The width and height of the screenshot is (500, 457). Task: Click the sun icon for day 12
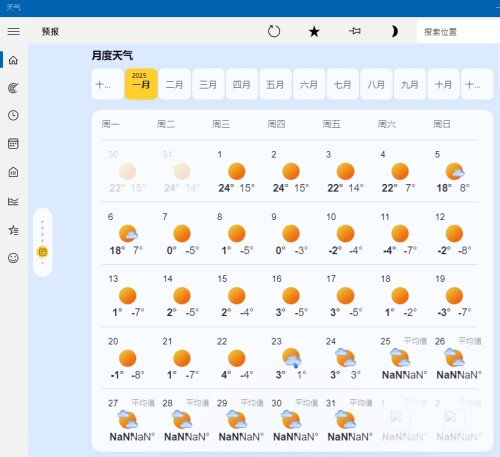click(454, 233)
